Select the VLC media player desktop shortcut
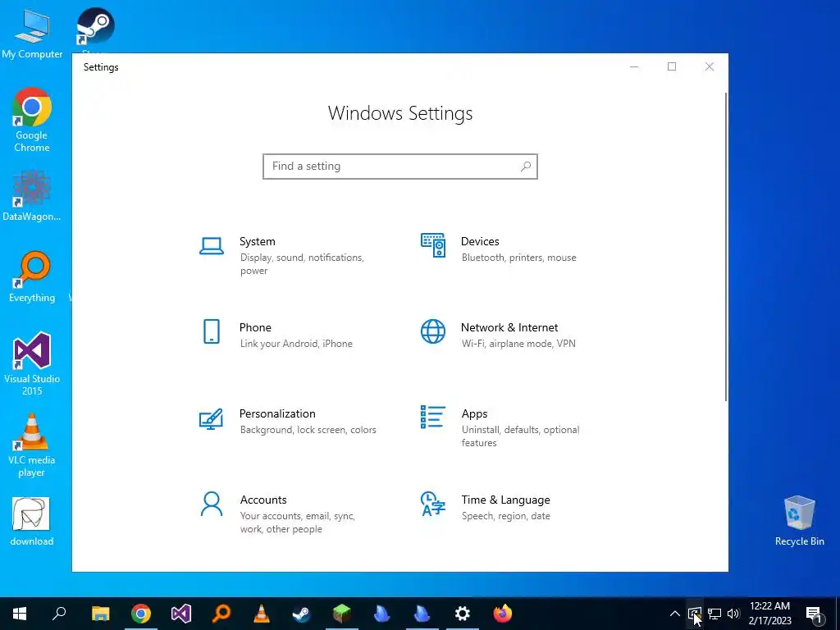This screenshot has width=840, height=630. [x=32, y=445]
